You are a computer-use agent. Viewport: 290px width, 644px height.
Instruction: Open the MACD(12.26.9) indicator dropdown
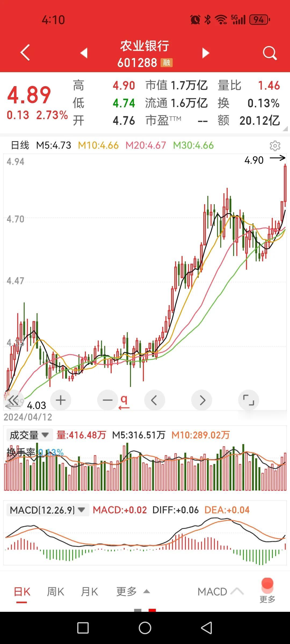click(x=48, y=510)
